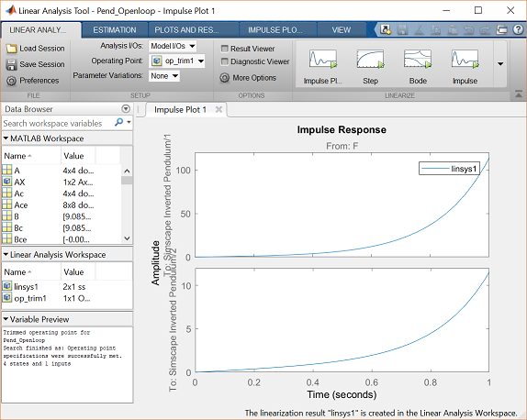The width and height of the screenshot is (527, 420).
Task: Open the Parameter Variations dropdown
Action: pyautogui.click(x=164, y=76)
